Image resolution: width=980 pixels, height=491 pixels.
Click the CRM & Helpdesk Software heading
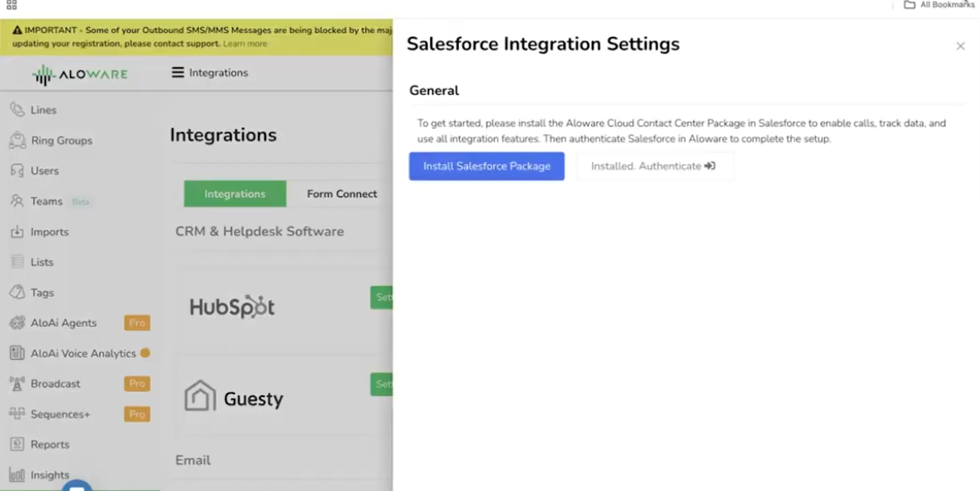(259, 231)
